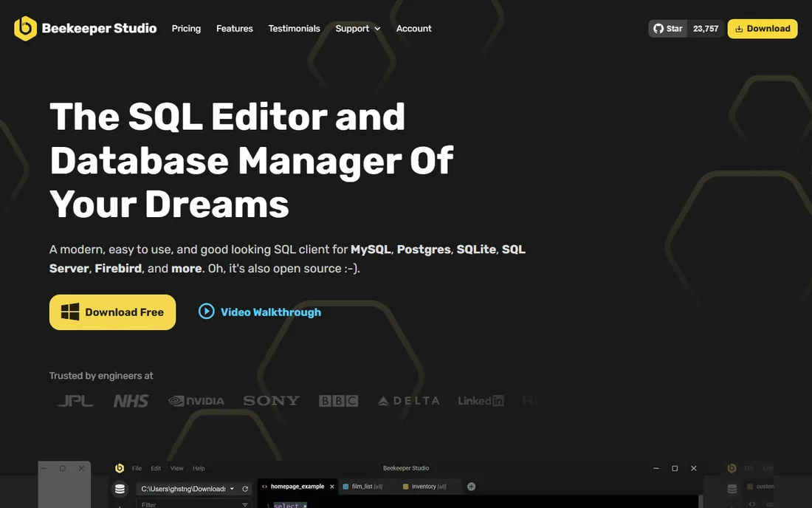Viewport: 812px width, 508px height.
Task: Click the Beekeeper icon in app title bar
Action: [120, 468]
